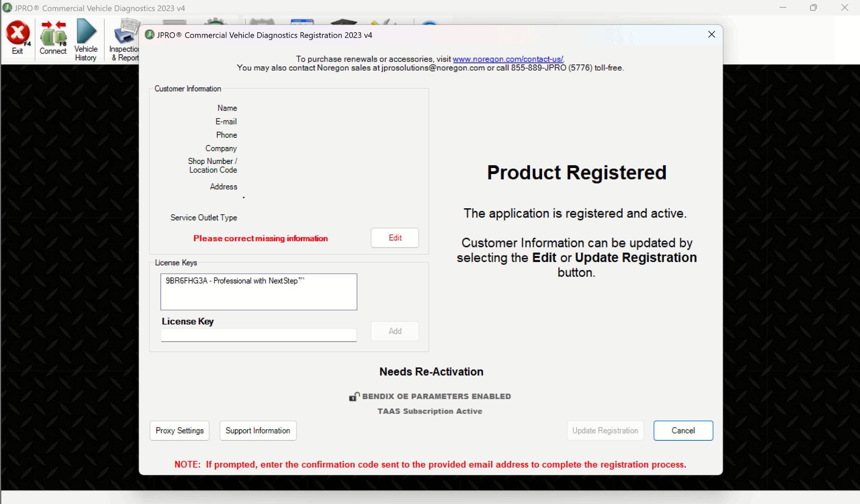The width and height of the screenshot is (860, 504).
Task: Close the main JPRO application window
Action: click(844, 8)
